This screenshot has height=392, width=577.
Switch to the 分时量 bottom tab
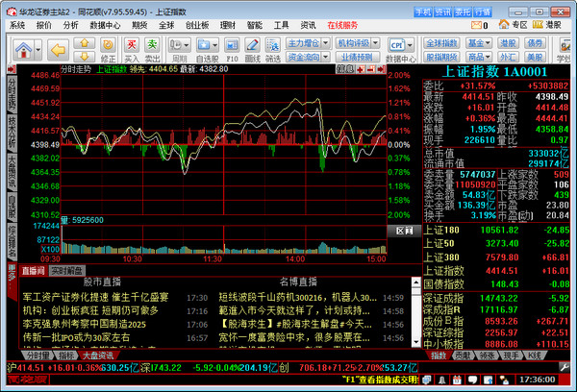(38, 355)
